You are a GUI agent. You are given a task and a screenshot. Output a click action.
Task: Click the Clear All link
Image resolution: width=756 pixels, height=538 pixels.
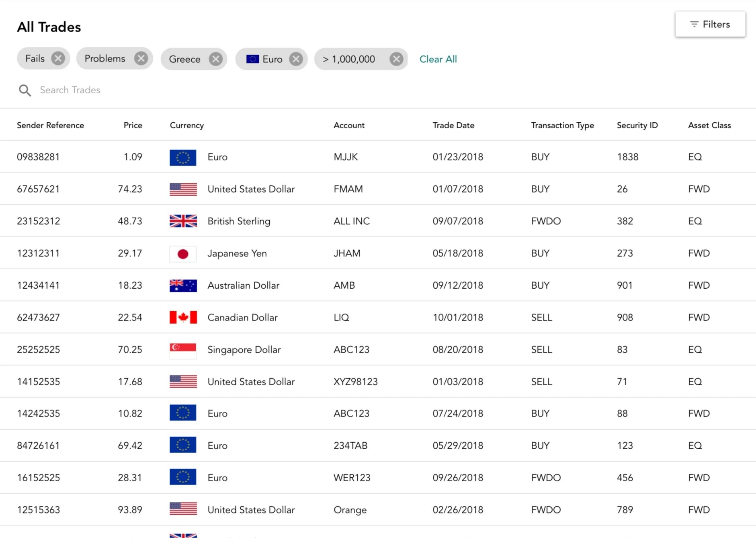pyautogui.click(x=438, y=59)
